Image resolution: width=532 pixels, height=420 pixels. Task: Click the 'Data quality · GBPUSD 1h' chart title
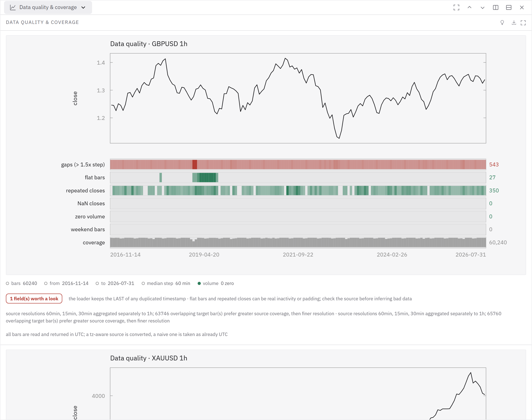click(149, 44)
